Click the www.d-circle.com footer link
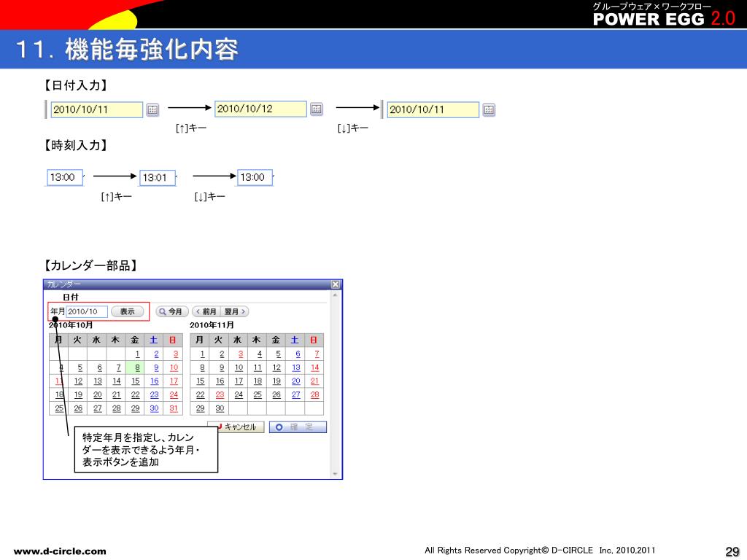 [x=60, y=551]
